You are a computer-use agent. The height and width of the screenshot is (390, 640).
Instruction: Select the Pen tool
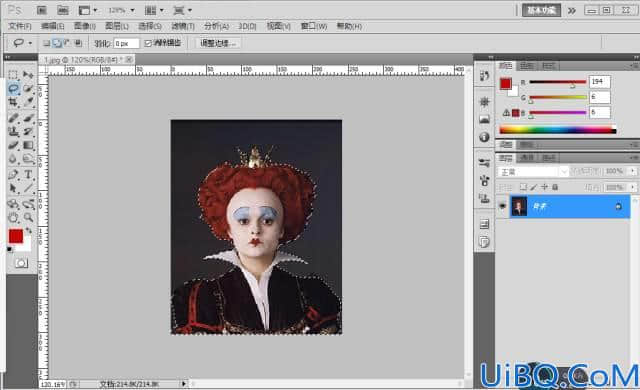pos(13,175)
